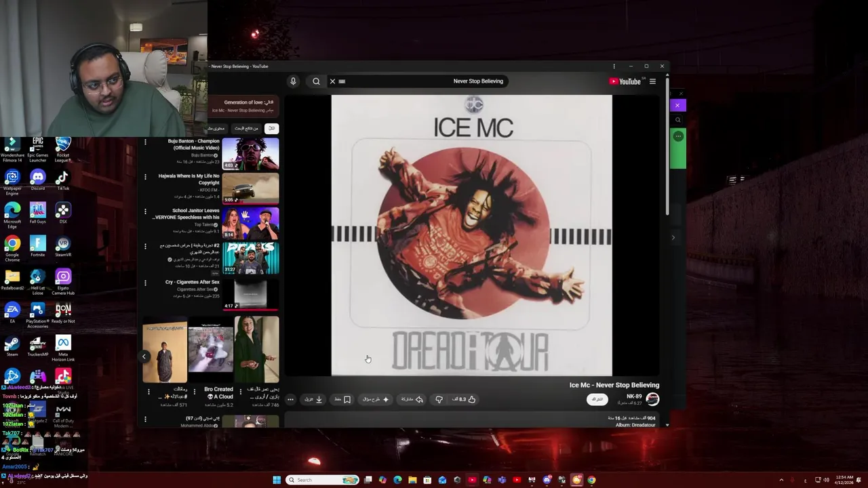The image size is (868, 488).
Task: Open the Hajwala Where Is My Life thumbnail
Action: 250,188
